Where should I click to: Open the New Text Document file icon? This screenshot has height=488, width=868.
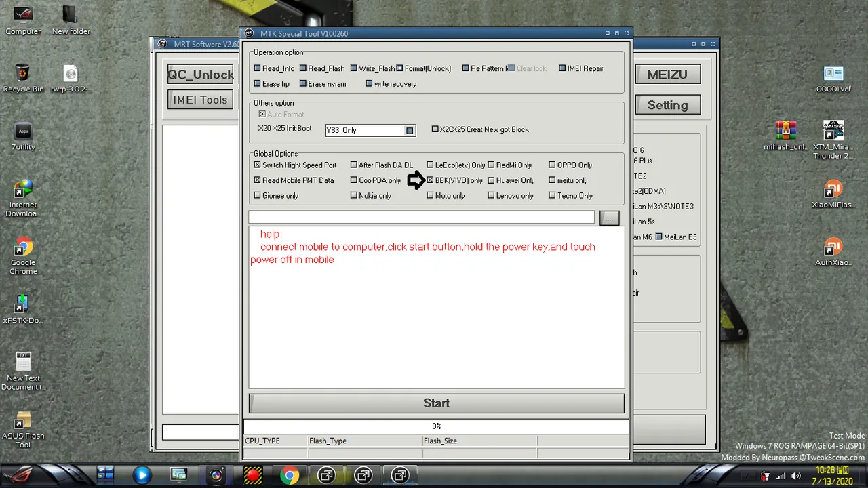[x=23, y=371]
